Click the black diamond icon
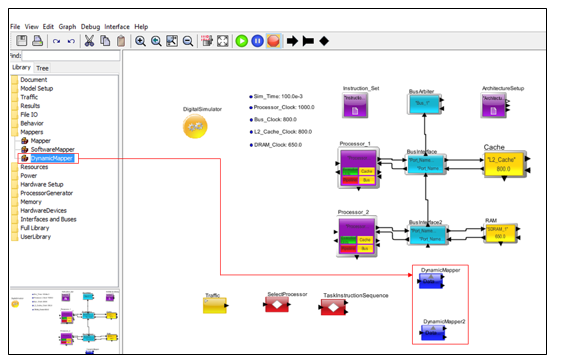 324,41
